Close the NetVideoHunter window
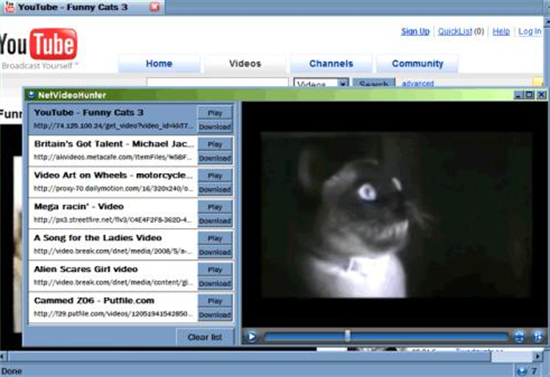Screen dimensions: 550x377 (541, 95)
